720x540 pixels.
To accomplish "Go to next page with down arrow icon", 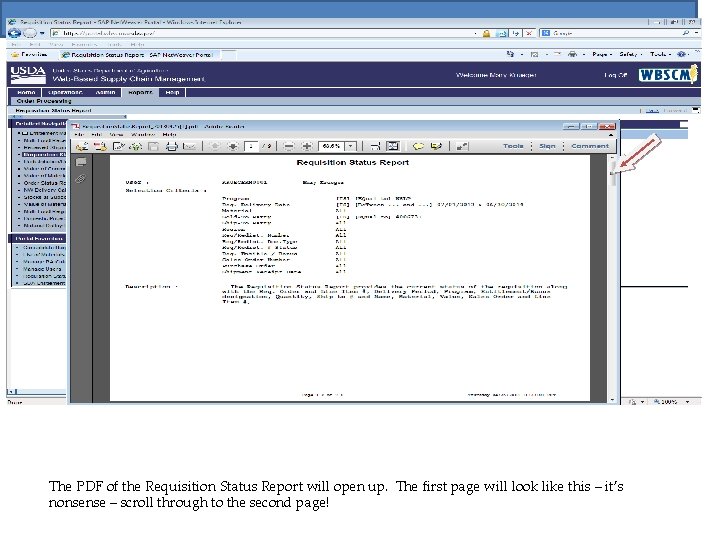I will click(x=233, y=147).
